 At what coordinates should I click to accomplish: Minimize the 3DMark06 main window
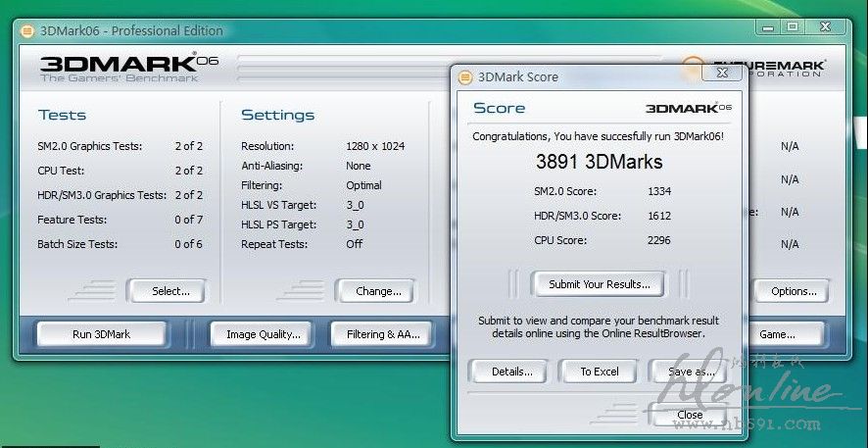pyautogui.click(x=767, y=27)
